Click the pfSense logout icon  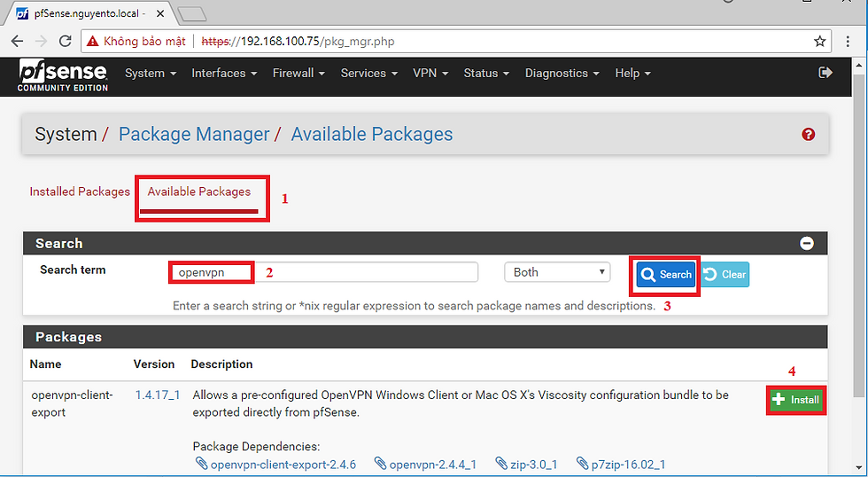pyautogui.click(x=825, y=73)
